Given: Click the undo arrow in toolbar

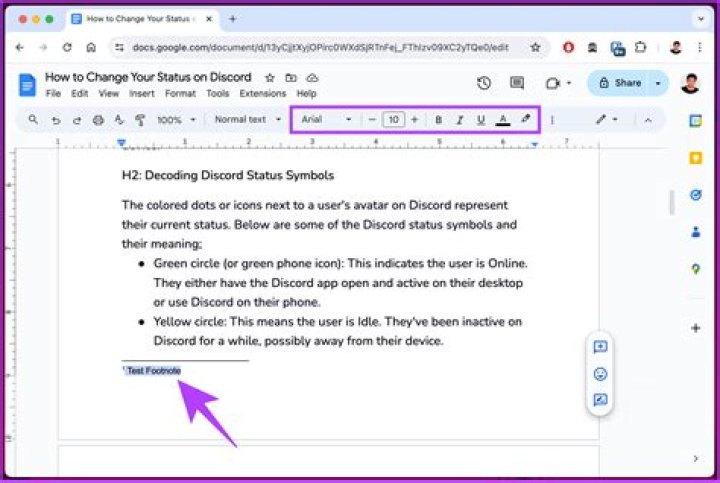Looking at the screenshot, I should (55, 120).
